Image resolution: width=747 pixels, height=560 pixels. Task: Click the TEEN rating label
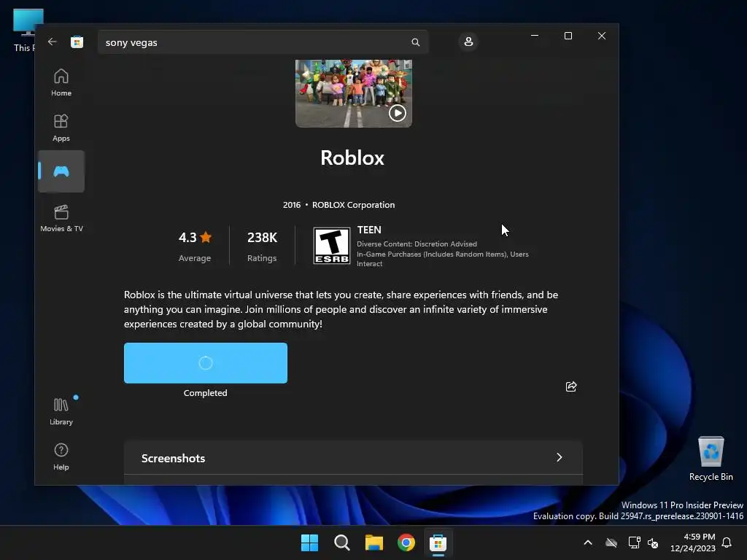pos(369,230)
